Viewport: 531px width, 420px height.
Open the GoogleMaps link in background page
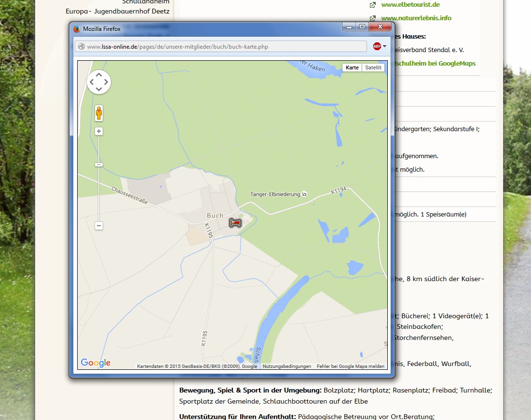(x=435, y=63)
